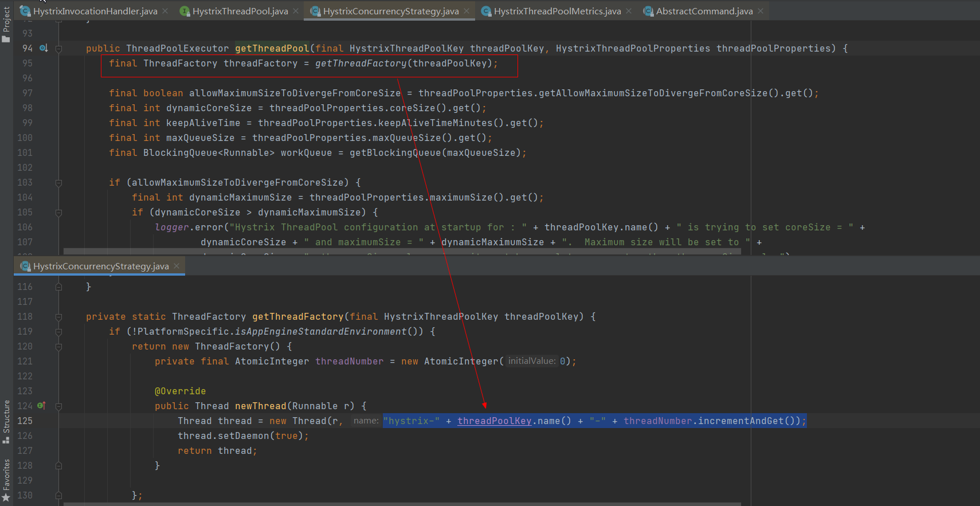
Task: Click allowMaximumSizeToDivergeFromCoreSize declaration on line 97
Action: pyautogui.click(x=295, y=93)
